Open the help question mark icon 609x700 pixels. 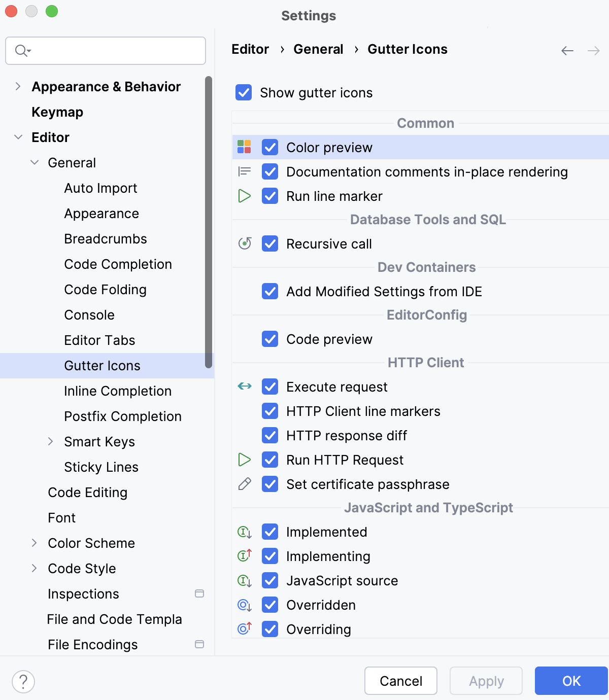click(x=23, y=682)
